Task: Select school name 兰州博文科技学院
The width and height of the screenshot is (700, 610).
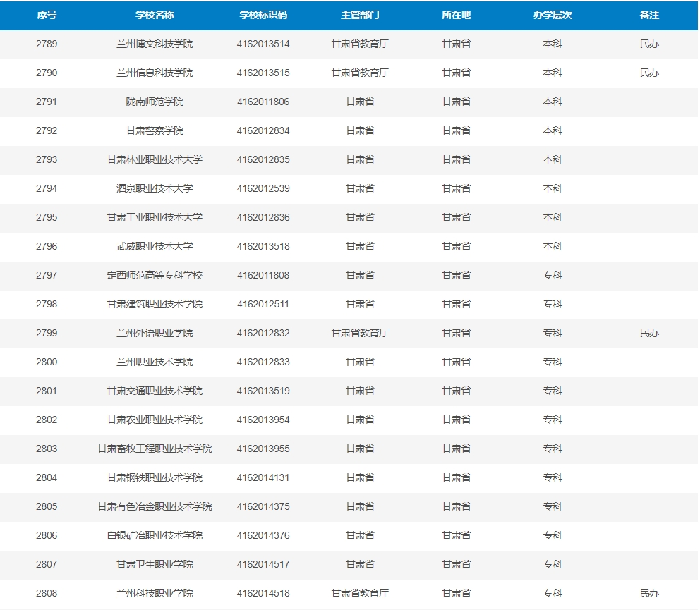Action: coord(155,44)
